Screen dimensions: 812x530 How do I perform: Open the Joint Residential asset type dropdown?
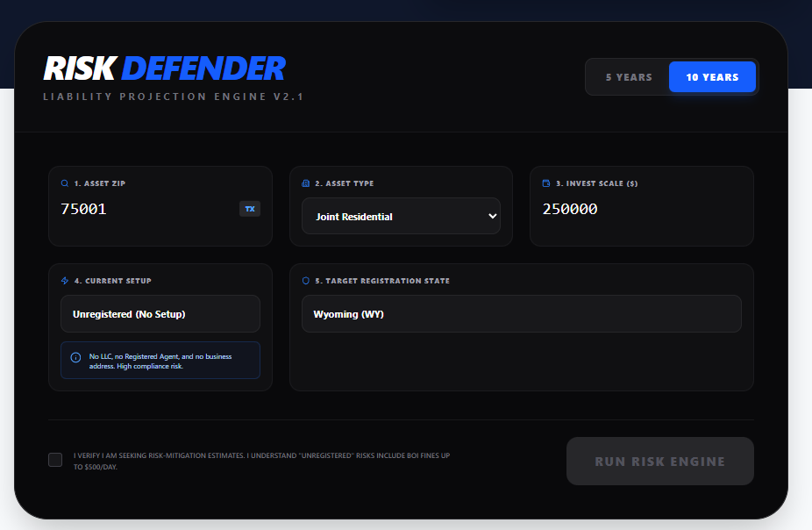(401, 217)
